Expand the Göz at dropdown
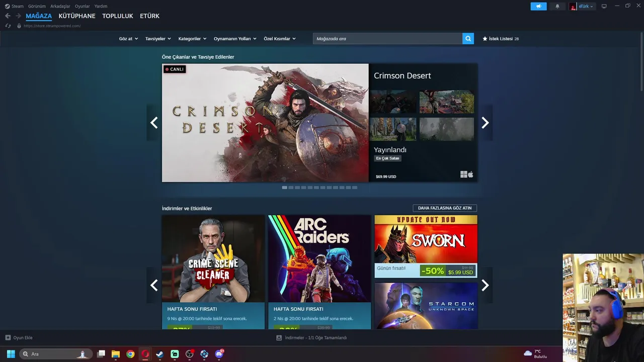 click(128, 39)
